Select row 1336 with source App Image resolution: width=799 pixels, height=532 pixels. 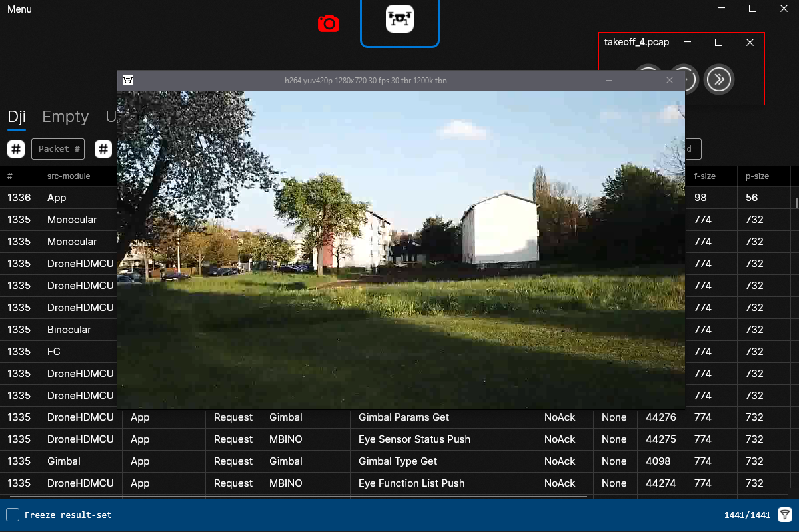coord(59,198)
